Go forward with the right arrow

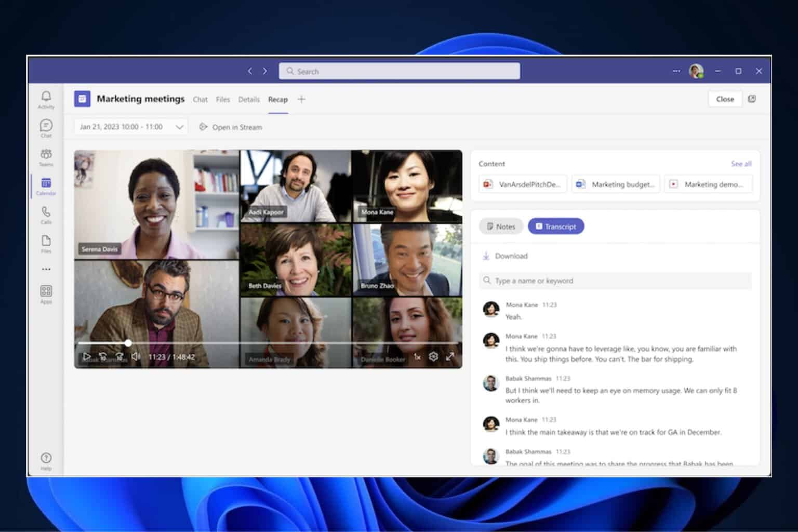[x=265, y=71]
